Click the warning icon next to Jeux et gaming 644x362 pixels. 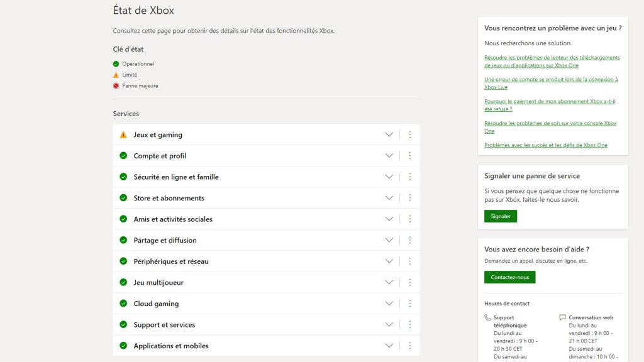tap(123, 134)
